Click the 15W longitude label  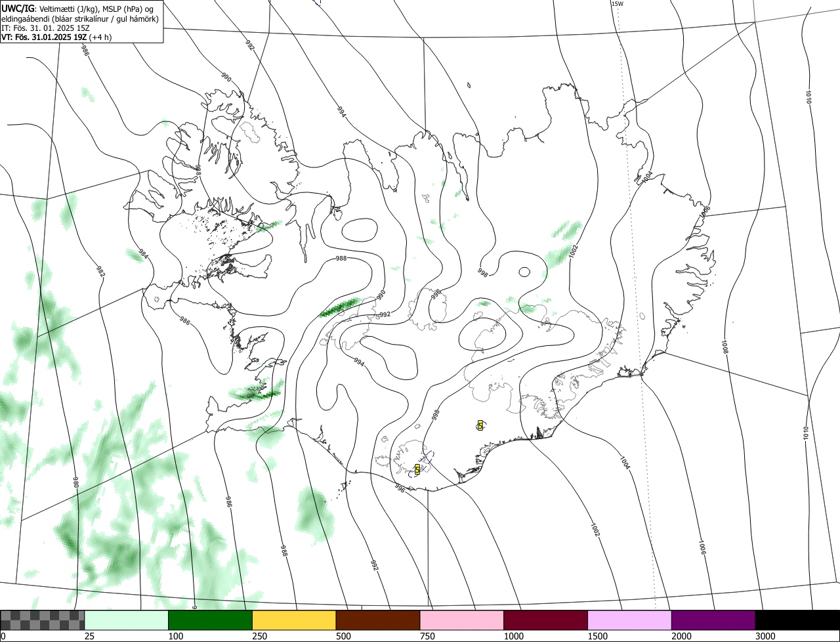coord(617,4)
